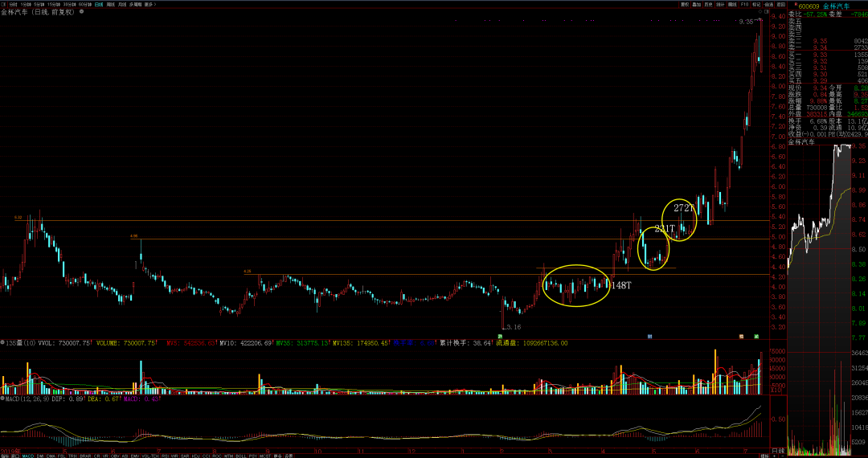This screenshot has width=868, height=458.
Task: Select the EMV indicator tab
Action: pos(135,456)
